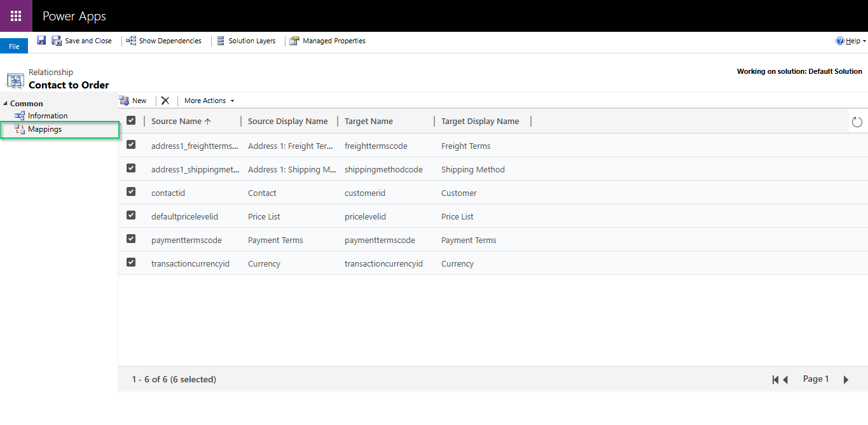Click the Mappings item icon in sidebar

coord(20,129)
